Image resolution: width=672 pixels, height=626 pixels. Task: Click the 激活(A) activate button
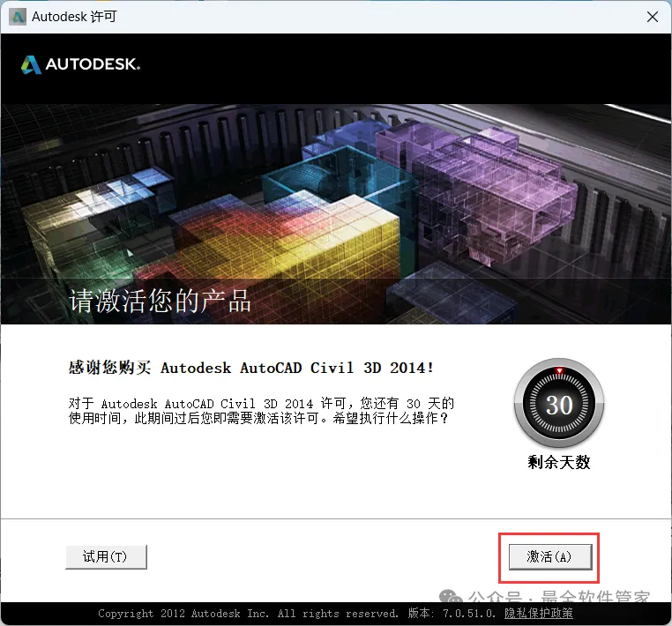pos(550,557)
